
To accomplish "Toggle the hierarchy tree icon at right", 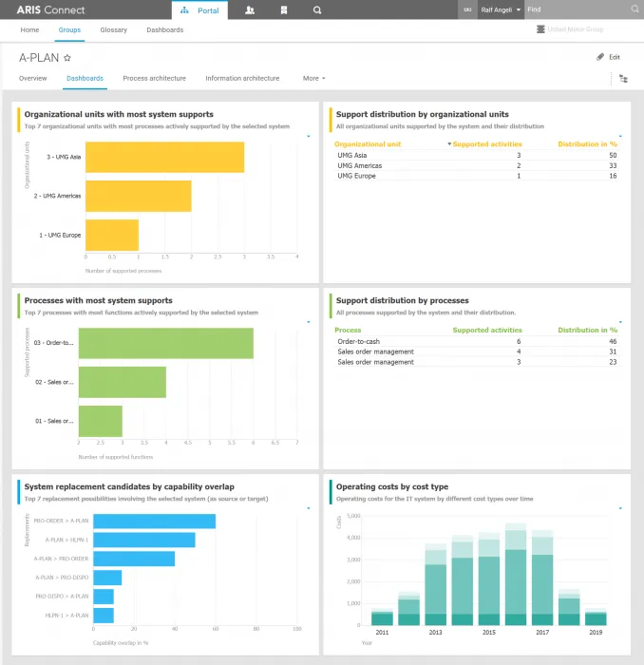I will 623,79.
